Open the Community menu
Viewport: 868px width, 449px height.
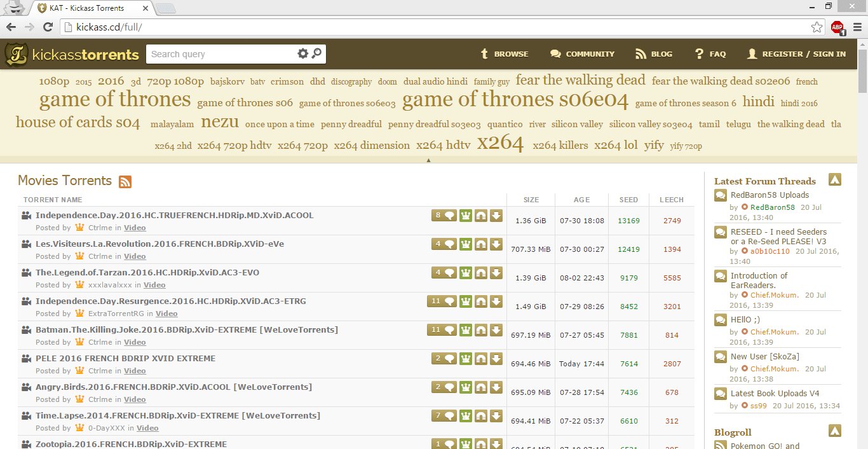click(582, 54)
